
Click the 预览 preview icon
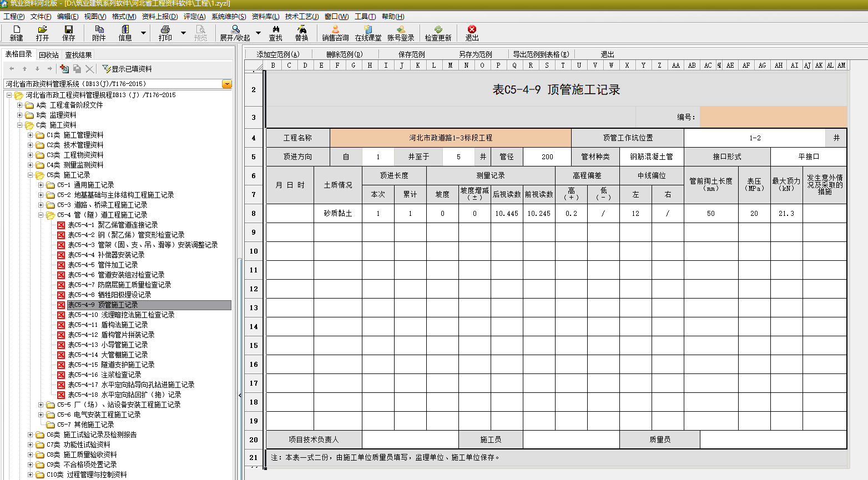coord(200,33)
